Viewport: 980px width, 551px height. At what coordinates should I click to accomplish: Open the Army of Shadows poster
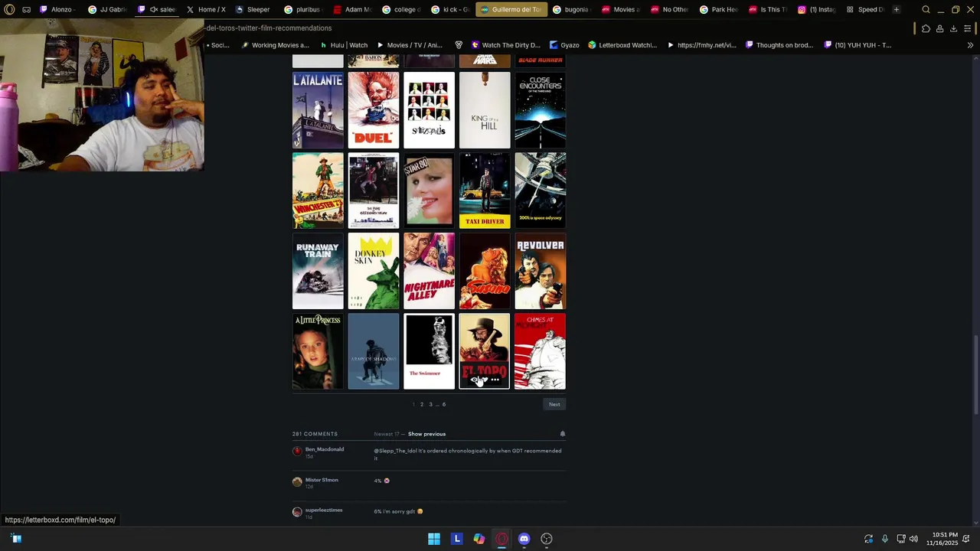374,351
